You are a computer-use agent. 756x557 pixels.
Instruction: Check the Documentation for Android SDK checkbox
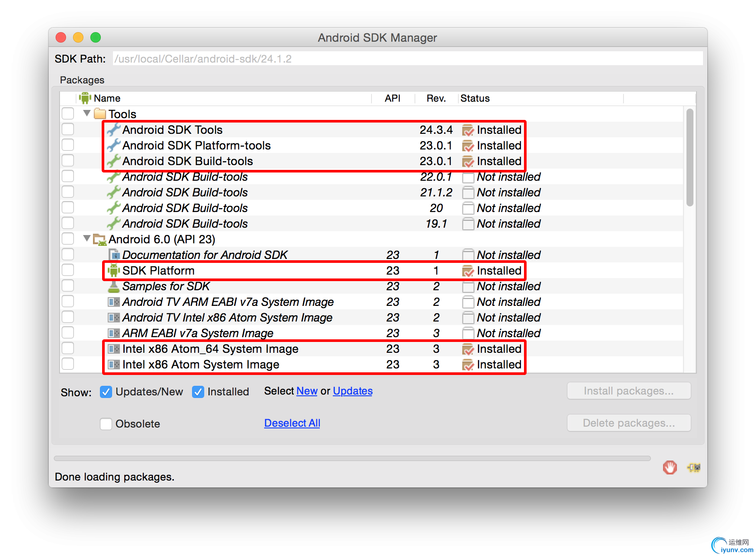[x=68, y=254]
